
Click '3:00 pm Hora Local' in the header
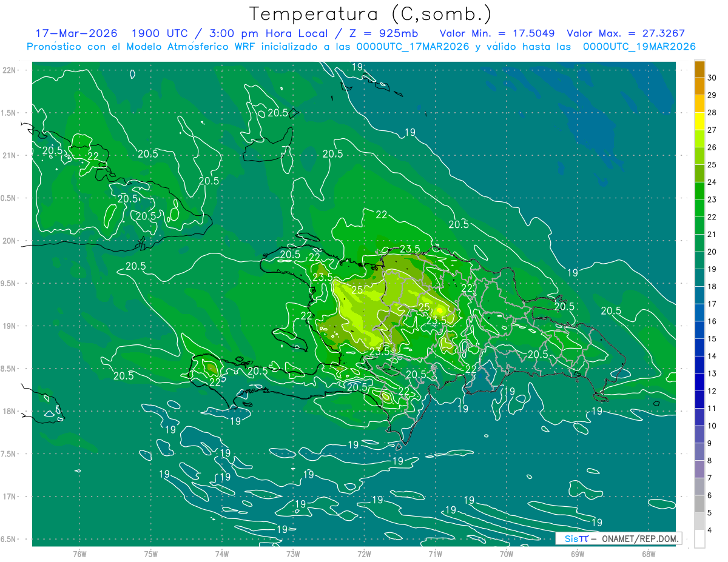point(269,33)
